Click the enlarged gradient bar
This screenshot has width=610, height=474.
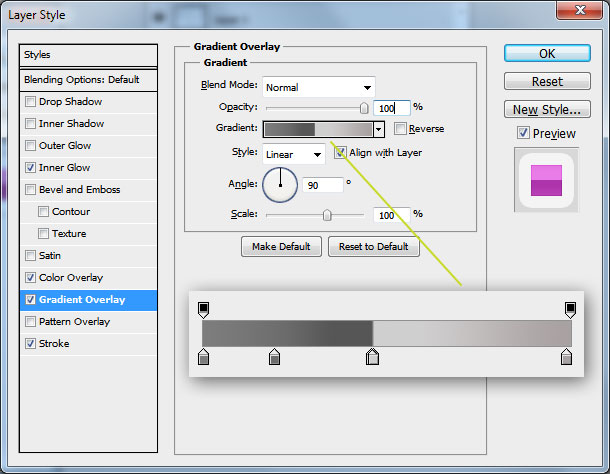387,334
